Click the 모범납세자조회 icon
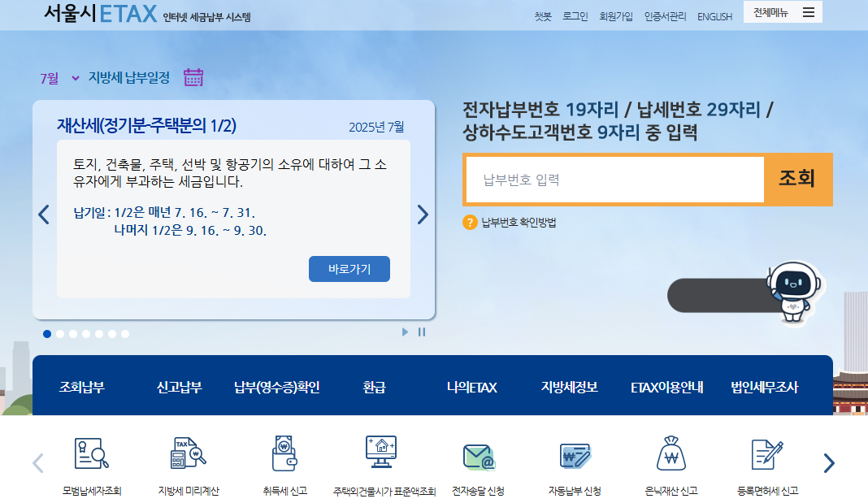The width and height of the screenshot is (868, 503). point(91,453)
